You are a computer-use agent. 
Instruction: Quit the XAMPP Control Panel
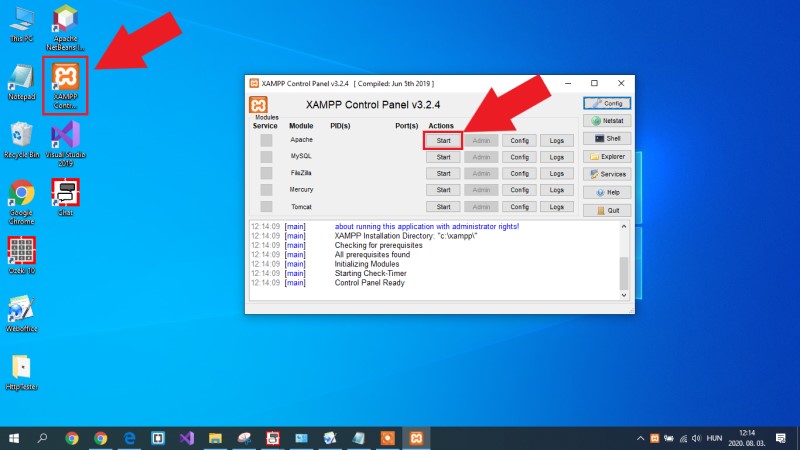click(x=607, y=210)
